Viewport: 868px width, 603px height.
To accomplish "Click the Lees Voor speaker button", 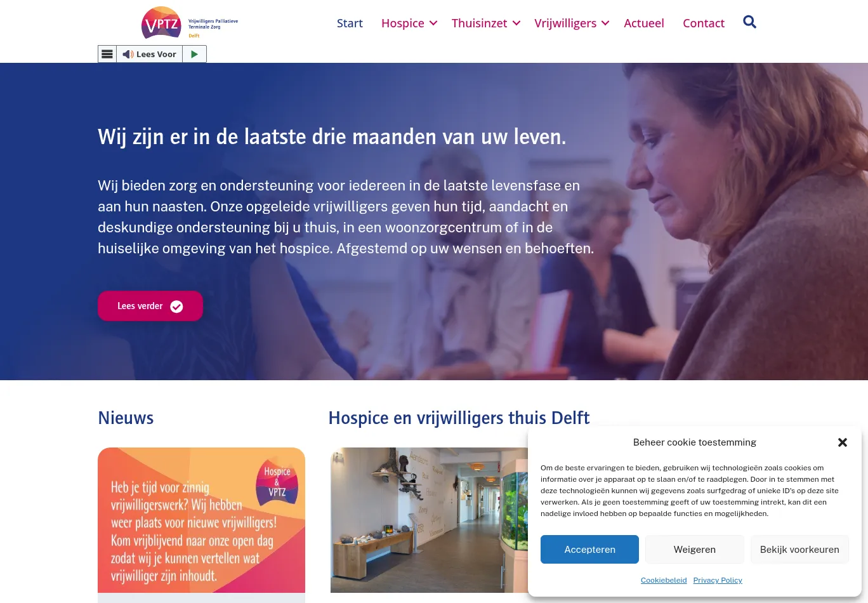I will point(150,54).
